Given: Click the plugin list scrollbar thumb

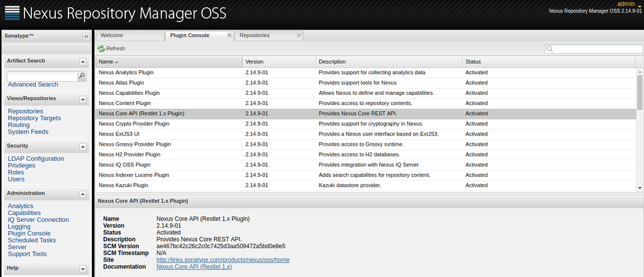Looking at the screenshot, I should 640,92.
